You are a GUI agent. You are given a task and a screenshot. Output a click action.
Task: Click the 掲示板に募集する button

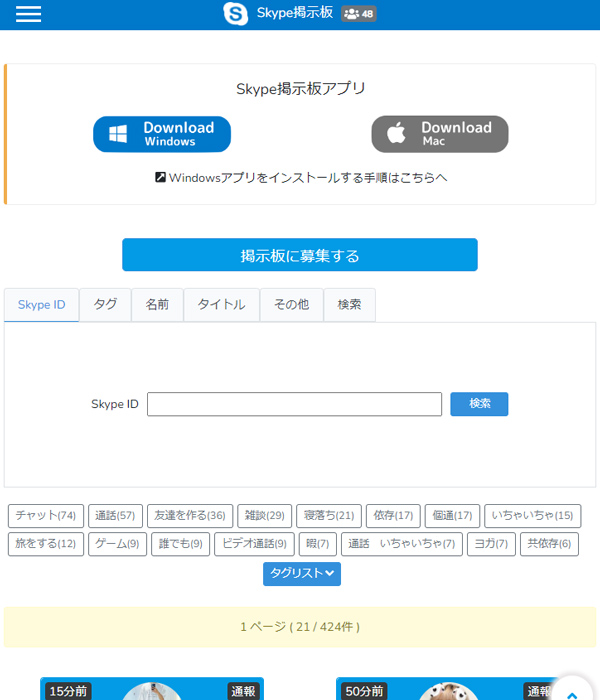click(300, 255)
